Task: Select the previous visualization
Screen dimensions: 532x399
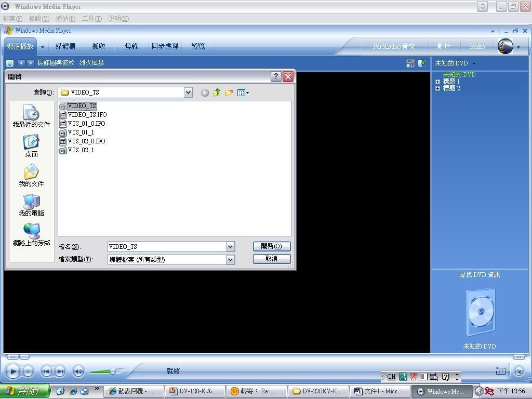Action: click(21, 63)
